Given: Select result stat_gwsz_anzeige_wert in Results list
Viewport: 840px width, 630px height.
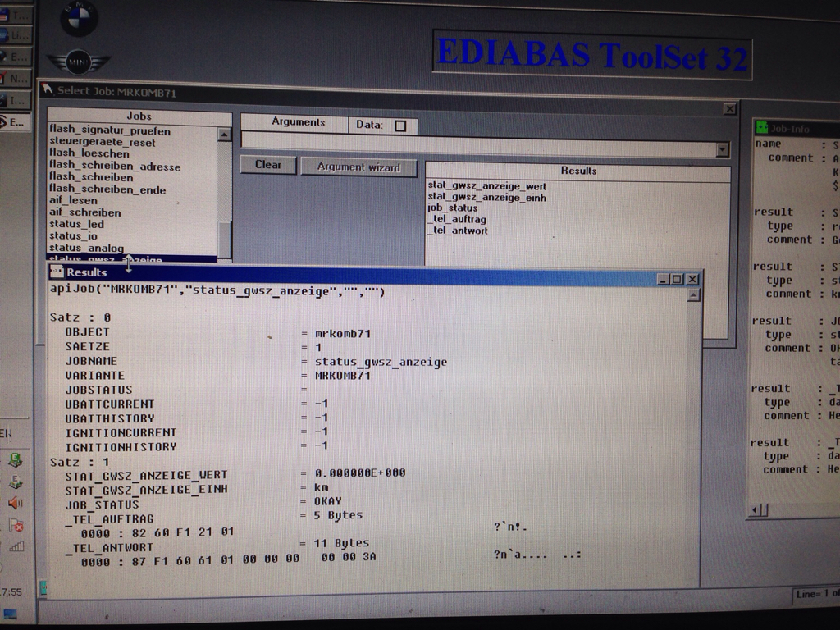Looking at the screenshot, I should pos(487,186).
